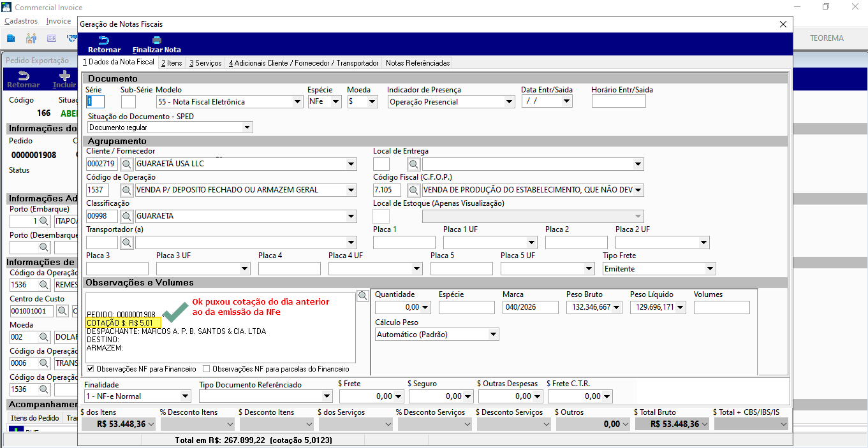This screenshot has height=448, width=868.
Task: Open Finalidade dropdown (1 - NF-e Normal)
Action: (x=186, y=396)
